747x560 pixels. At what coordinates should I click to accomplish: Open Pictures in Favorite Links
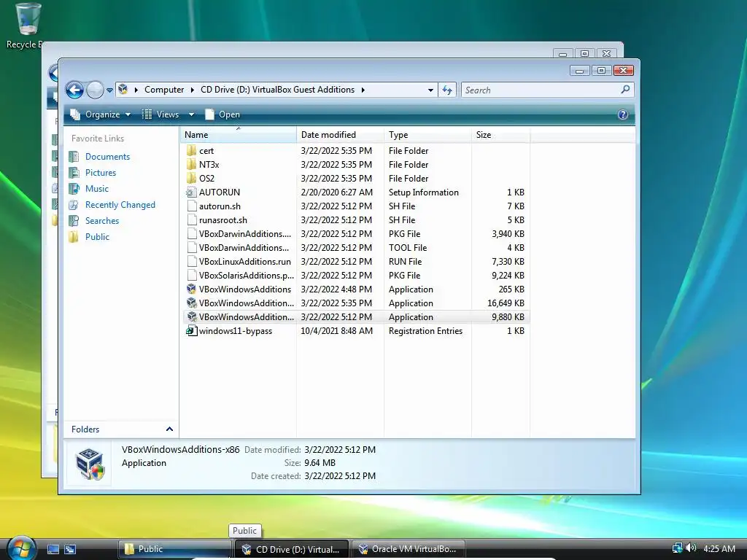pyautogui.click(x=101, y=172)
